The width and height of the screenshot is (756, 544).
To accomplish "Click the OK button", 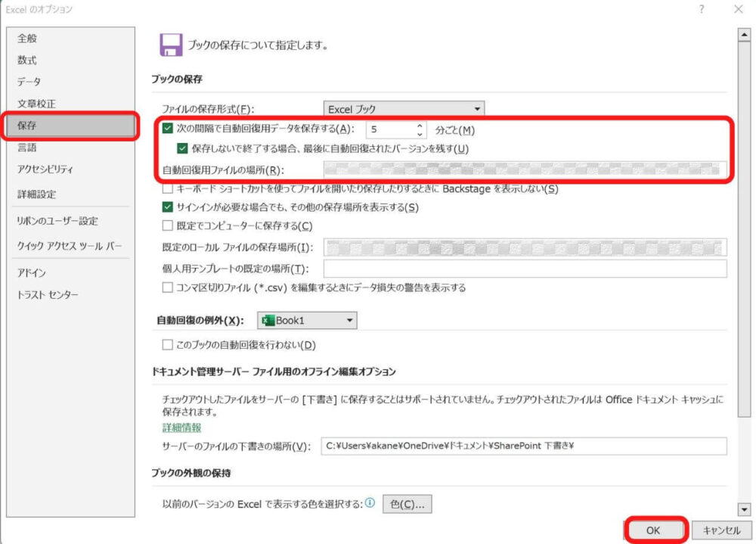I will click(653, 530).
